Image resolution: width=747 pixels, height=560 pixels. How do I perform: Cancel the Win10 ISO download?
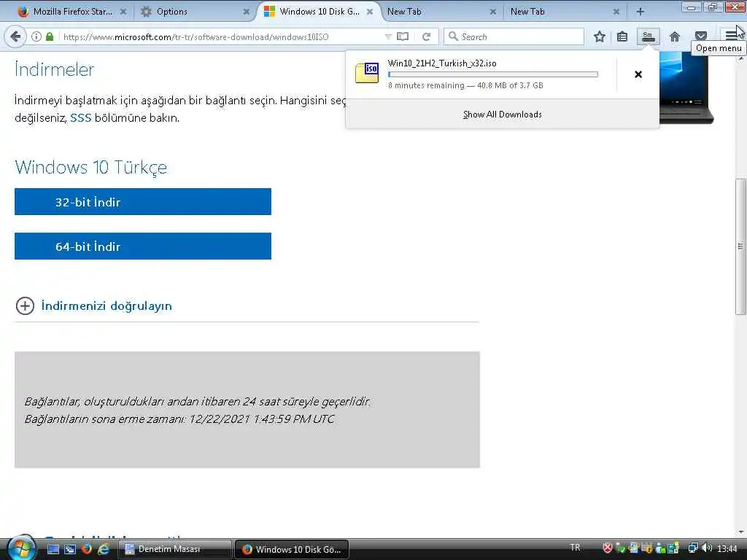638,74
